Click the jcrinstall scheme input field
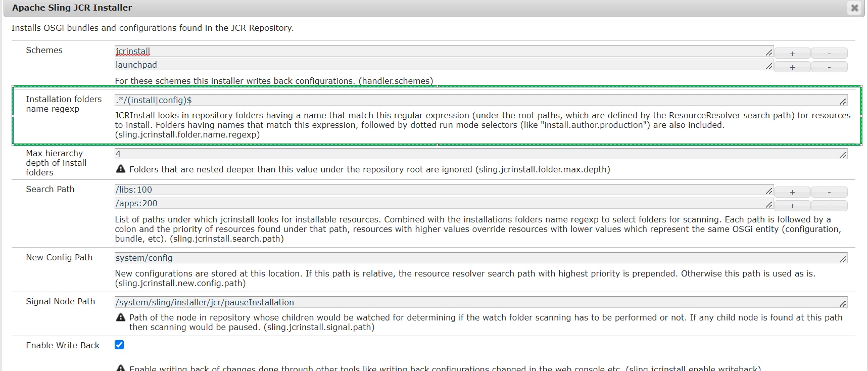868x371 pixels. click(x=444, y=51)
